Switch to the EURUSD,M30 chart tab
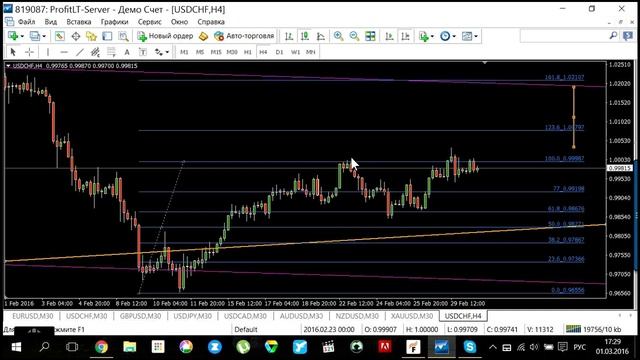Viewport: 640px width, 360px height. (x=32, y=316)
